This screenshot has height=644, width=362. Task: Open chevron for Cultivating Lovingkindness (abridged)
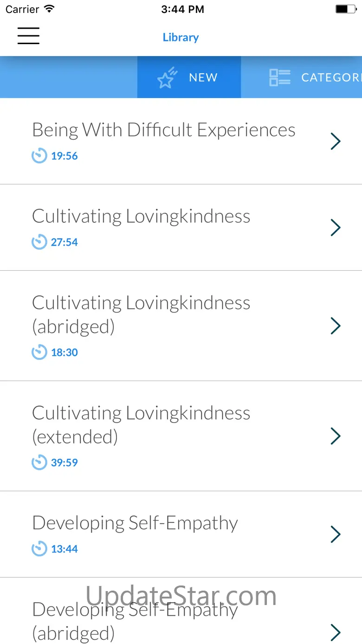pos(336,325)
